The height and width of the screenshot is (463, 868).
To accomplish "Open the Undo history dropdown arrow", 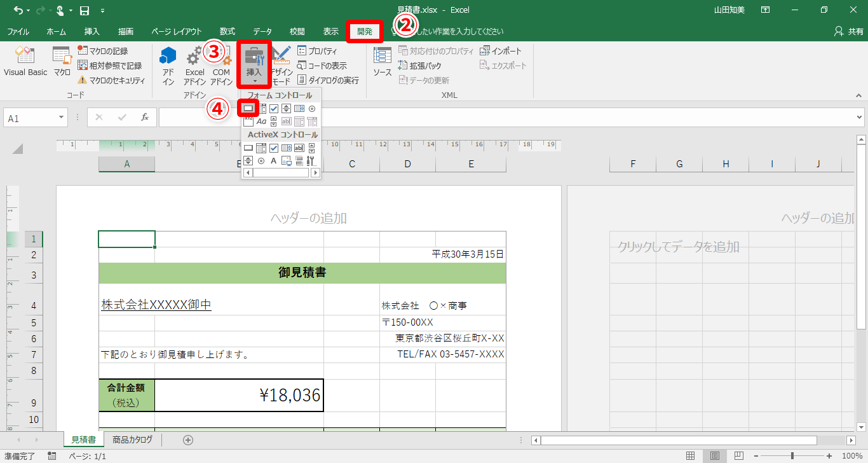I will tap(27, 11).
